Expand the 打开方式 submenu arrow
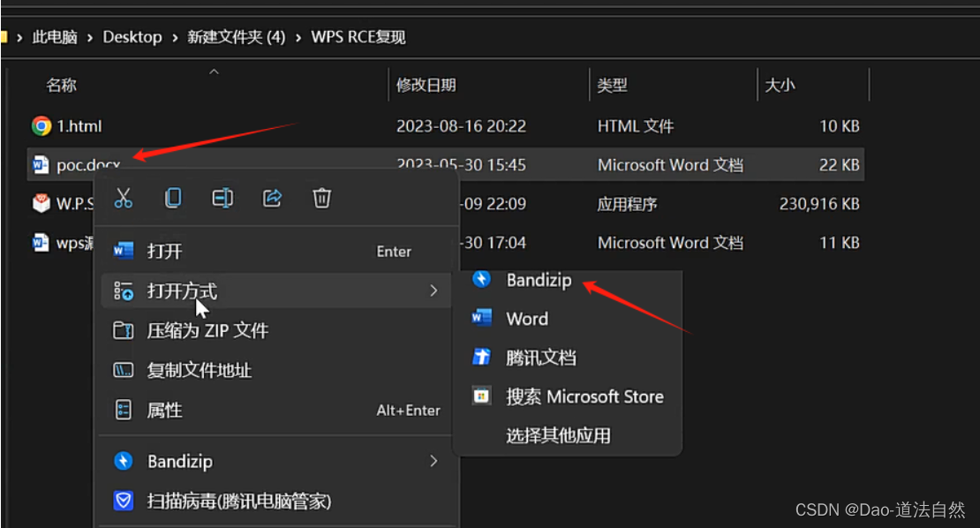Screen dimensions: 980x528 point(433,291)
